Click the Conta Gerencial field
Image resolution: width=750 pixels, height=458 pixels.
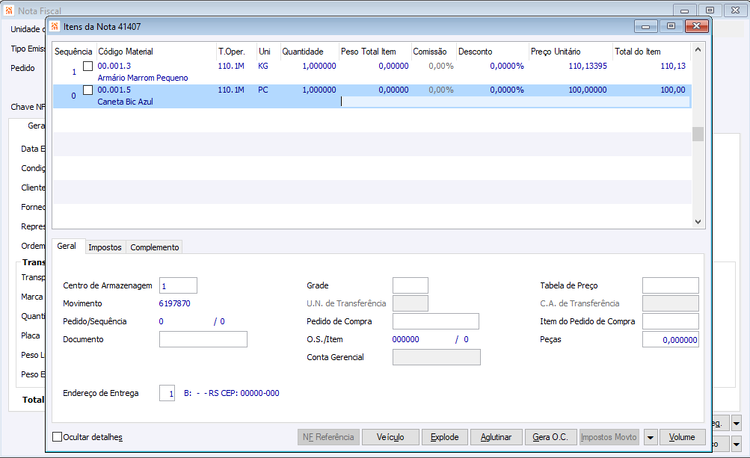coord(436,357)
